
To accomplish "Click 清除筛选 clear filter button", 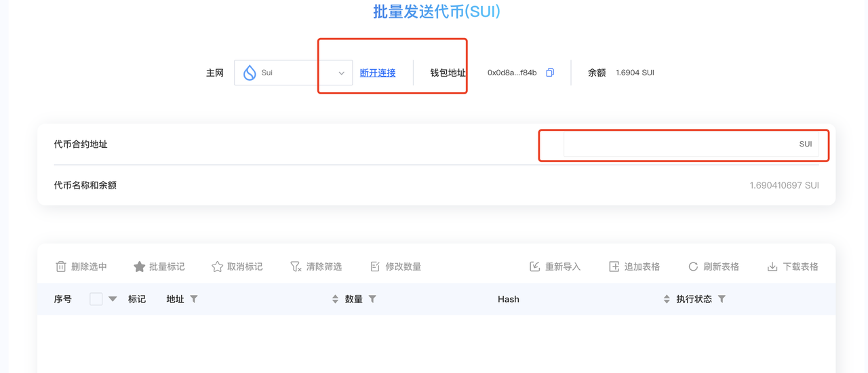I will point(316,267).
